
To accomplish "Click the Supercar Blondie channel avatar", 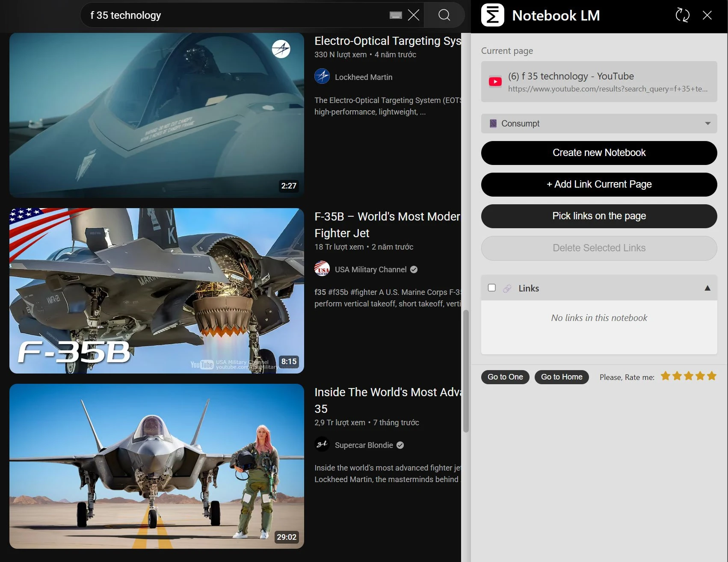I will pyautogui.click(x=322, y=444).
